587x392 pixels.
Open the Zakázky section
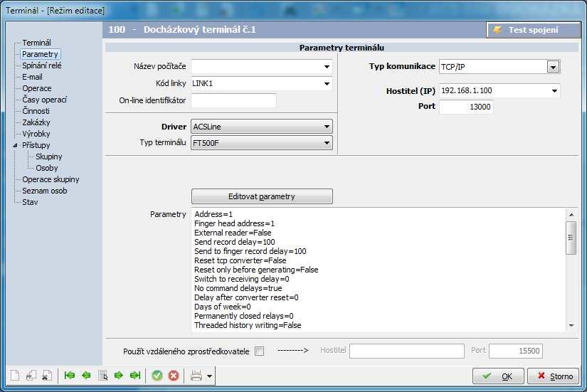point(36,122)
